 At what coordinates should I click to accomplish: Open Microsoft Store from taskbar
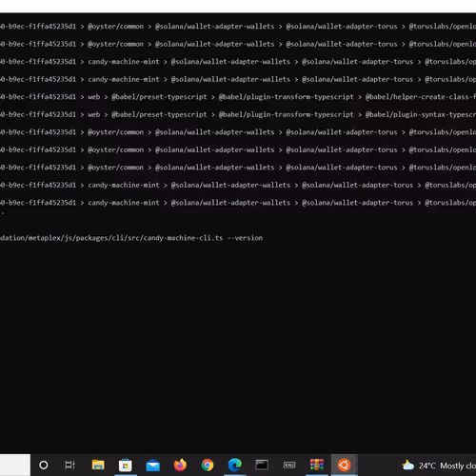tap(126, 466)
